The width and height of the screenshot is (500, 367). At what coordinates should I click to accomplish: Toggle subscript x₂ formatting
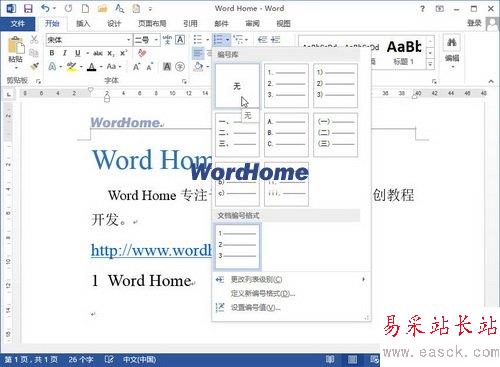[x=111, y=53]
